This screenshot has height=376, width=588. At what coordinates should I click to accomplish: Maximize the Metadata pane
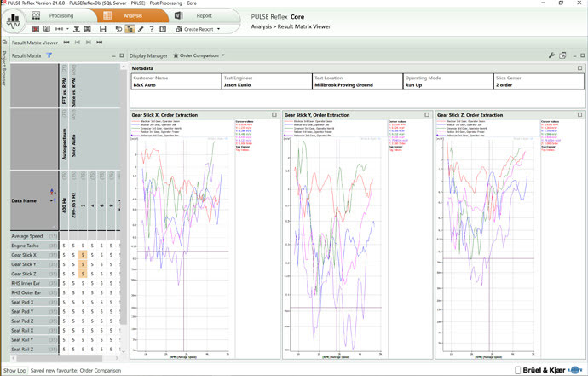tap(579, 68)
